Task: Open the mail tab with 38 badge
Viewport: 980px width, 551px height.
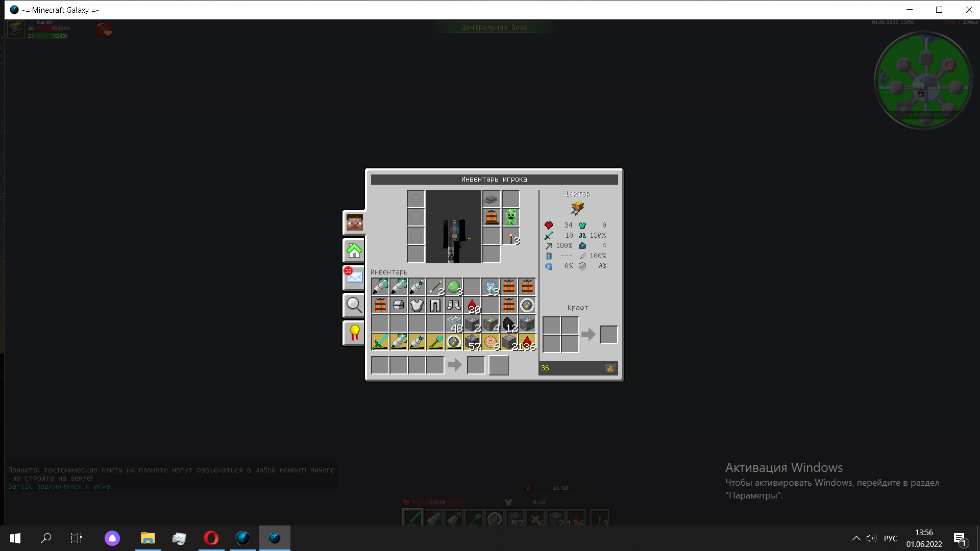Action: [354, 278]
